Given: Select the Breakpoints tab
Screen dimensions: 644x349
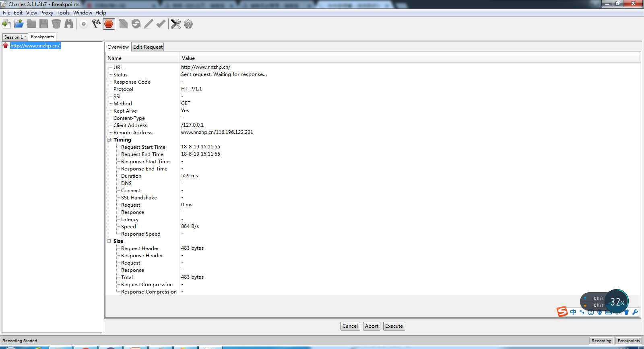Looking at the screenshot, I should (x=42, y=37).
